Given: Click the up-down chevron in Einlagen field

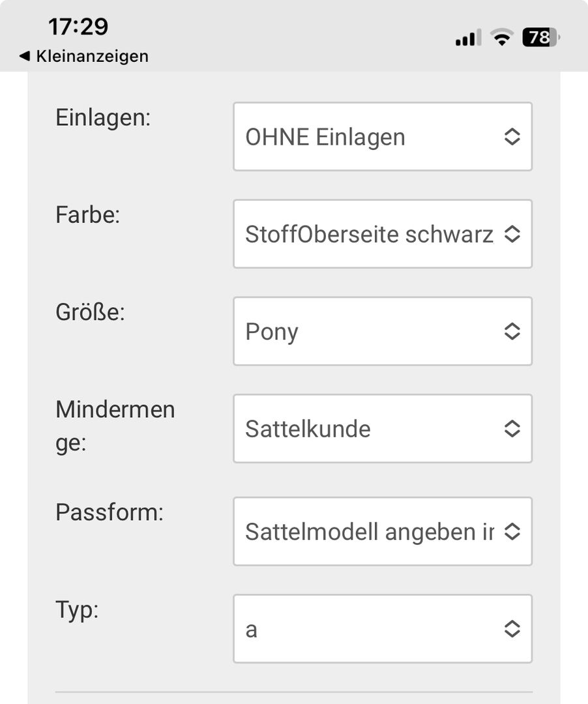Looking at the screenshot, I should [x=512, y=137].
